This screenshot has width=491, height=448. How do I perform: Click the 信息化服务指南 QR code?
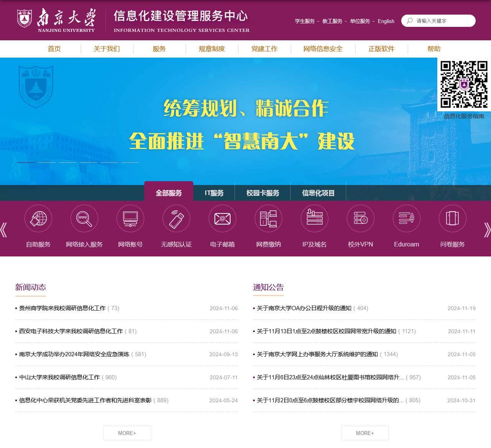click(x=464, y=84)
